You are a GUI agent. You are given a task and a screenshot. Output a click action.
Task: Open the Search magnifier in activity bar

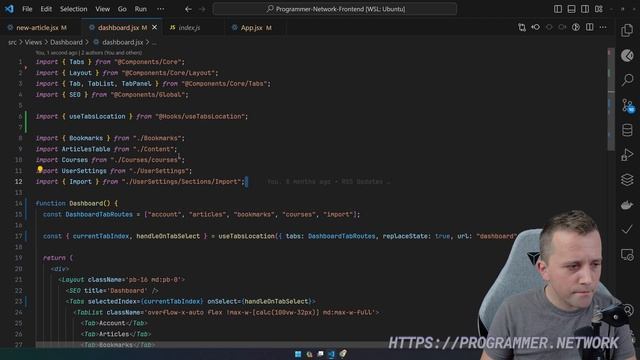[x=627, y=80]
